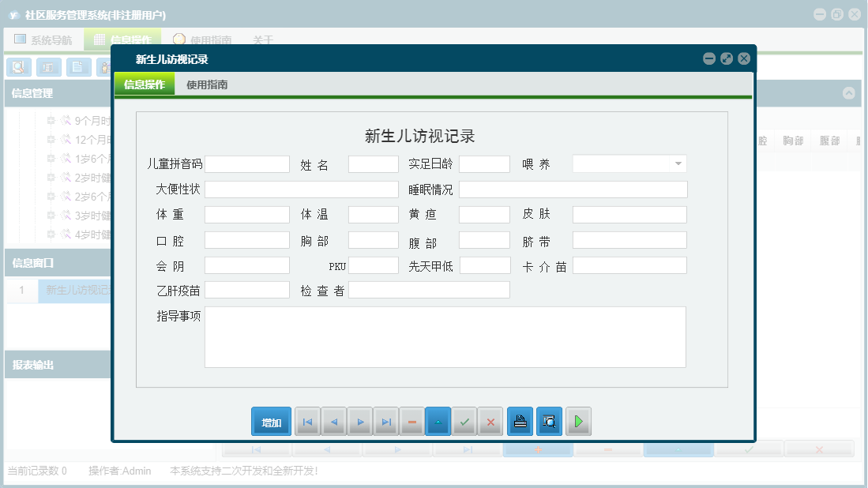Expand the 12个月 tree node
Screen dimensions: 868x488
pos(51,140)
